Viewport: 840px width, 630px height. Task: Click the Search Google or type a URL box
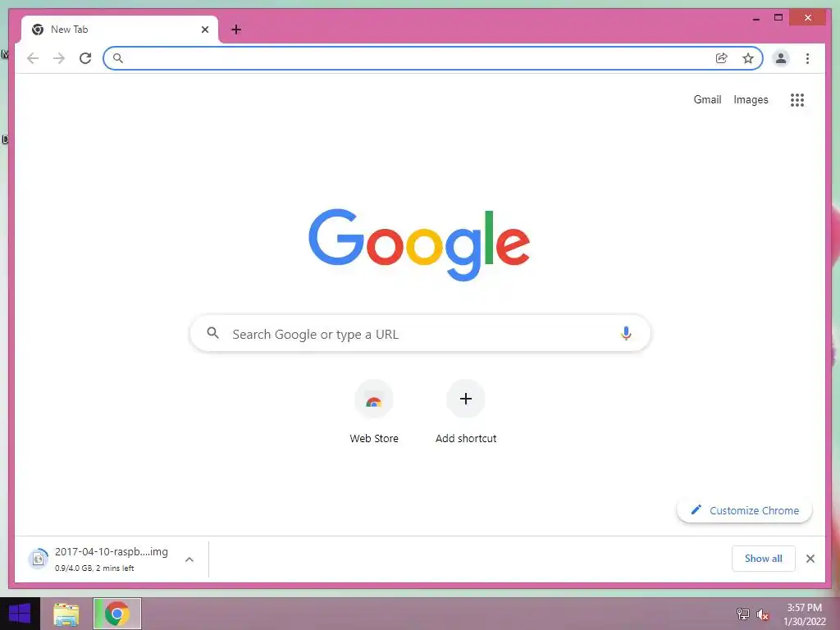pos(420,333)
